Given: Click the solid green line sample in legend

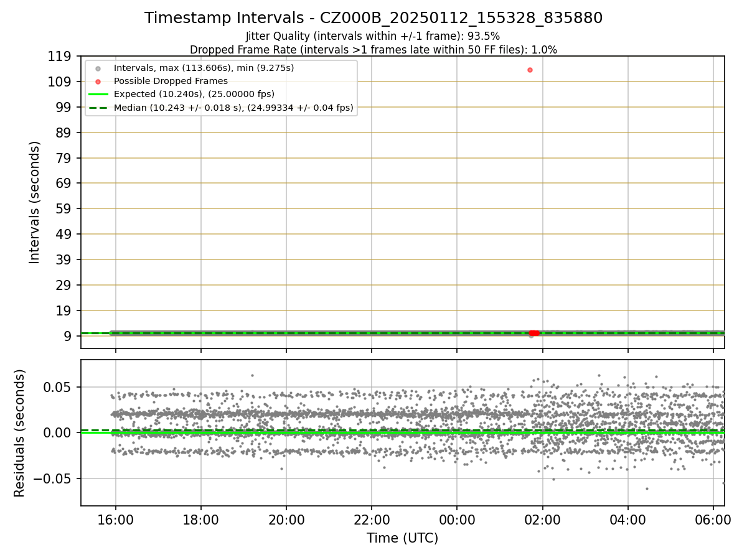Looking at the screenshot, I should click(98, 95).
